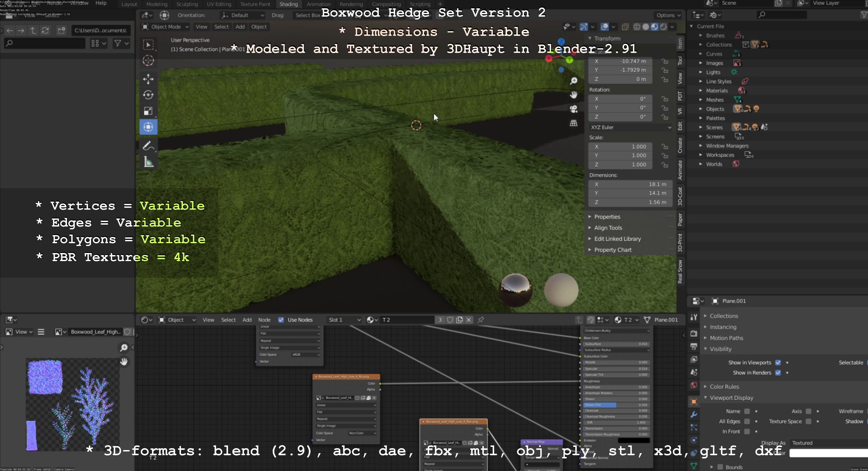Adjust Subsurface slider 0.010
The image size is (868, 471).
[x=616, y=344]
